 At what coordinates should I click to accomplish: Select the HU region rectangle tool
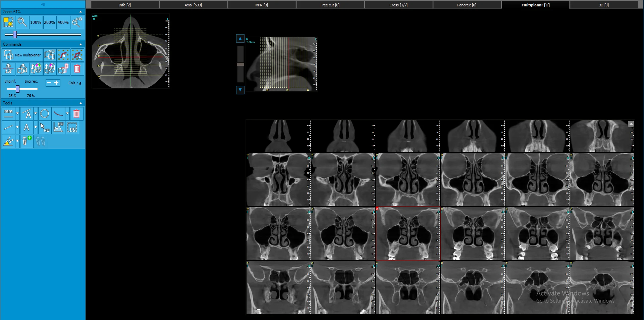click(x=72, y=128)
